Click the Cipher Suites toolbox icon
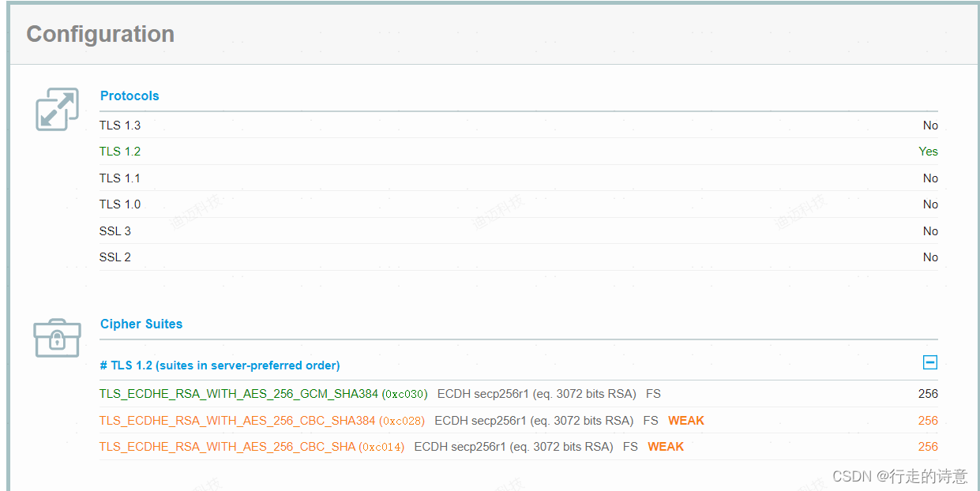This screenshot has width=980, height=491. click(57, 338)
